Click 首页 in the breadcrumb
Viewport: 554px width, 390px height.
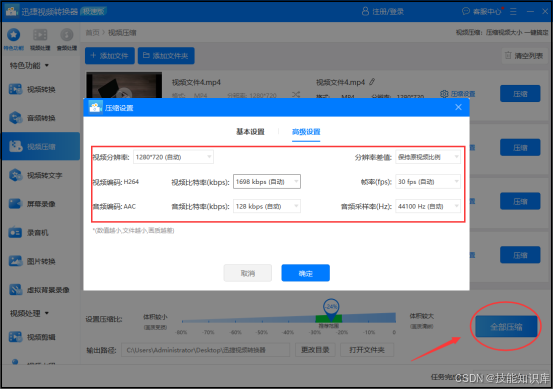coord(93,33)
